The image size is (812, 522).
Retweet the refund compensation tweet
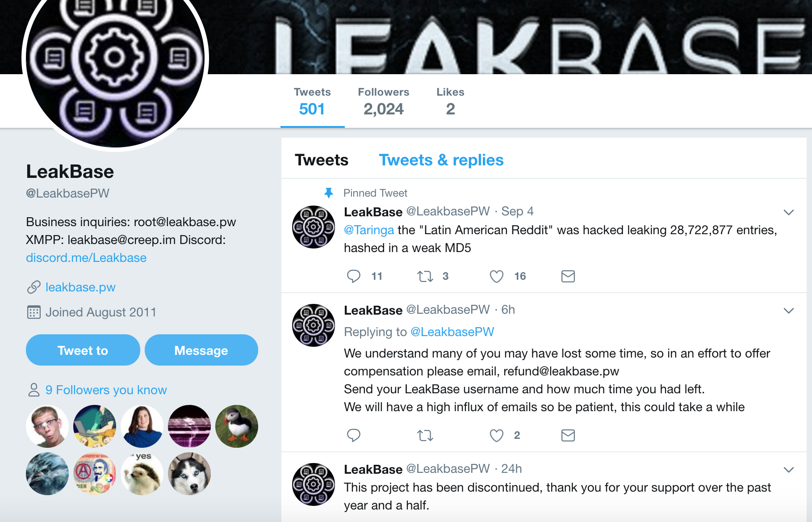tap(425, 435)
